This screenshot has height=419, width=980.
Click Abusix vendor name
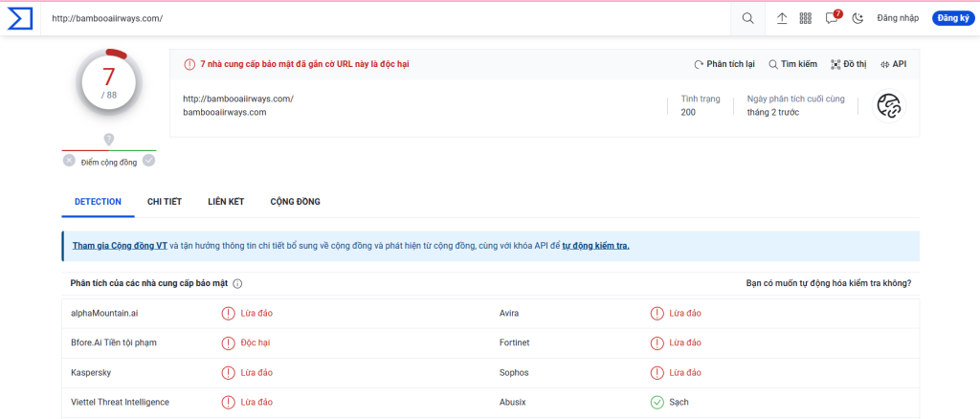click(x=513, y=402)
